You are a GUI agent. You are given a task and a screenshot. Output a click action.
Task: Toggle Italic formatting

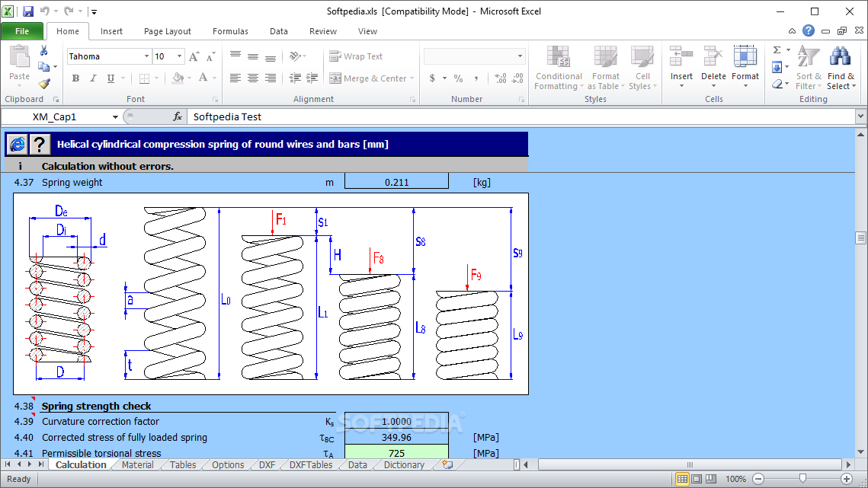[92, 78]
